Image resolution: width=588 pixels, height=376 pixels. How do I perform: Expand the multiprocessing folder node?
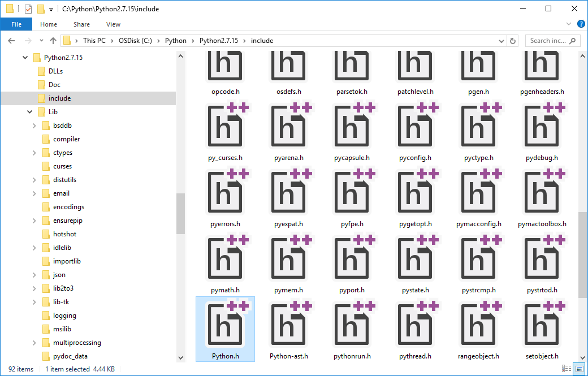pos(34,343)
